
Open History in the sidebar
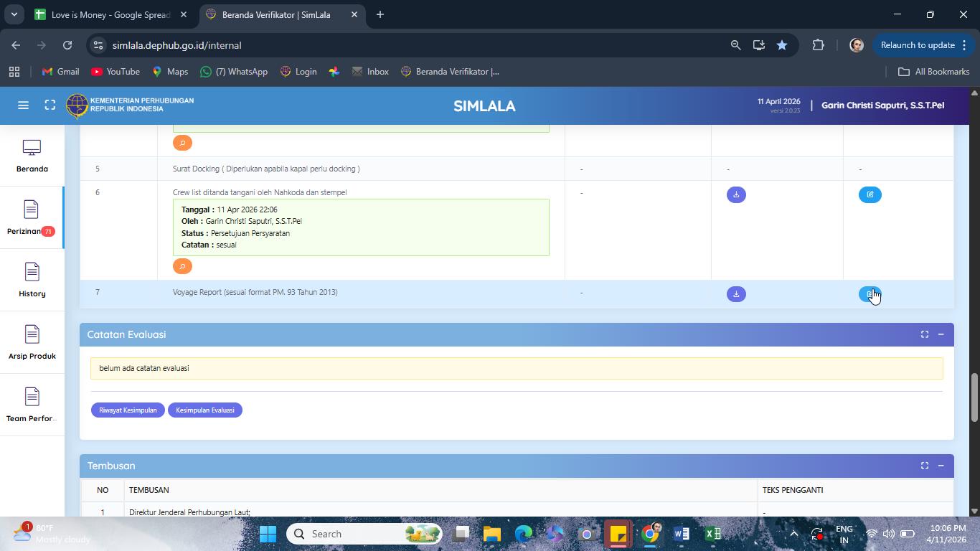[x=32, y=280]
